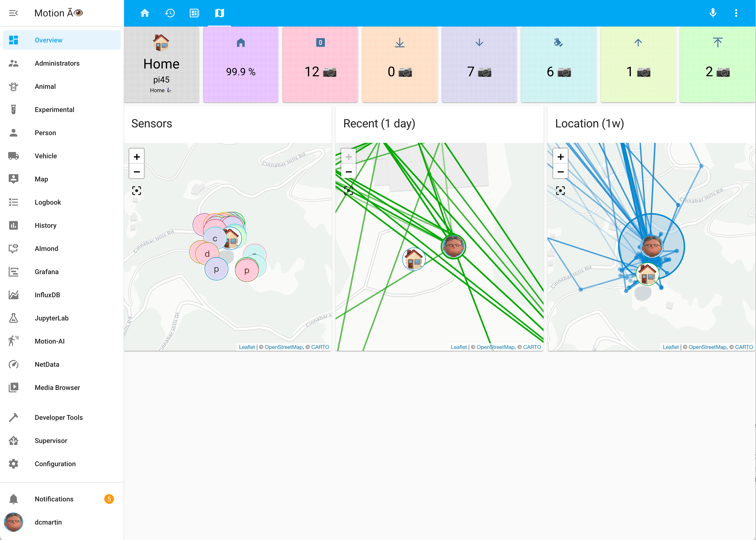Fit Sensors map to entities
The height and width of the screenshot is (540, 756).
(137, 191)
